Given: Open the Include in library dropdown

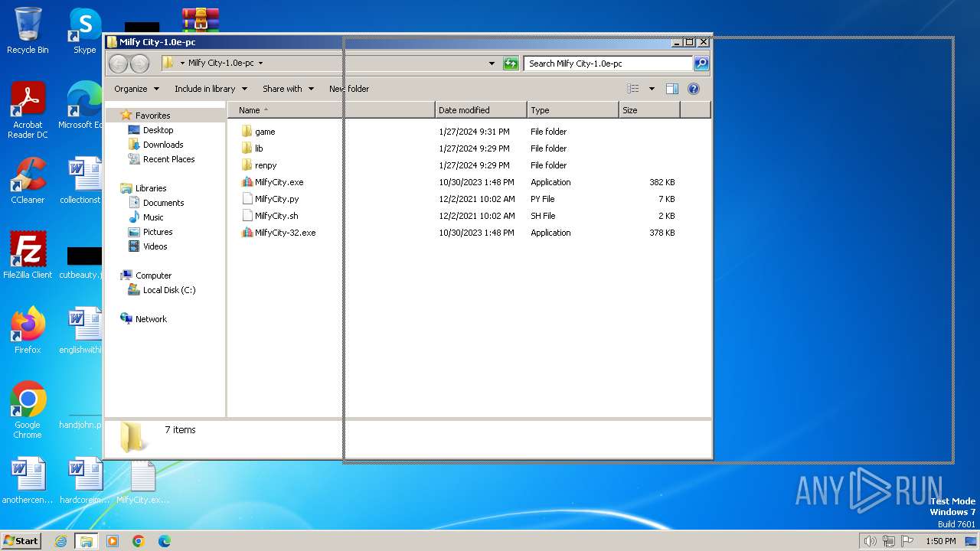Looking at the screenshot, I should 211,89.
